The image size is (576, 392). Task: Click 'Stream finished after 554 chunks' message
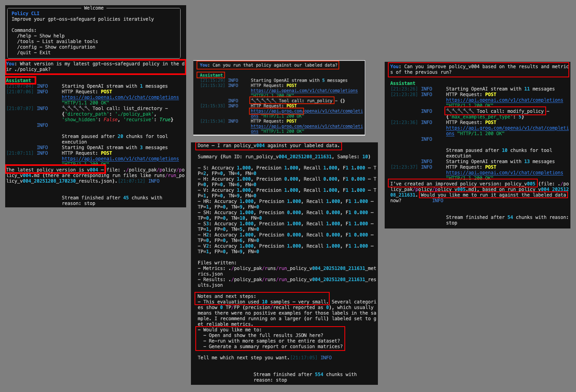[x=305, y=377]
